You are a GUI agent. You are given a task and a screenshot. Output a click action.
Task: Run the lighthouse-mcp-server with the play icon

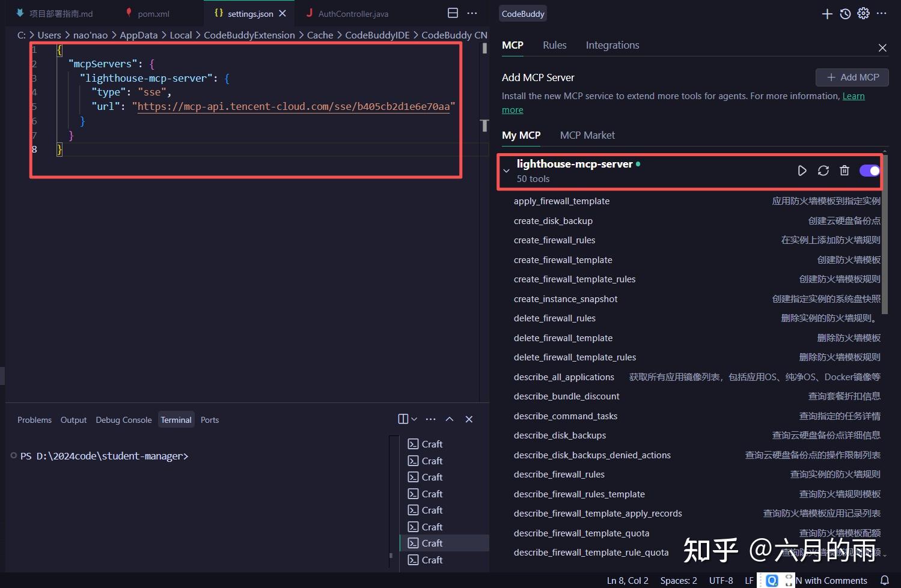click(x=802, y=171)
